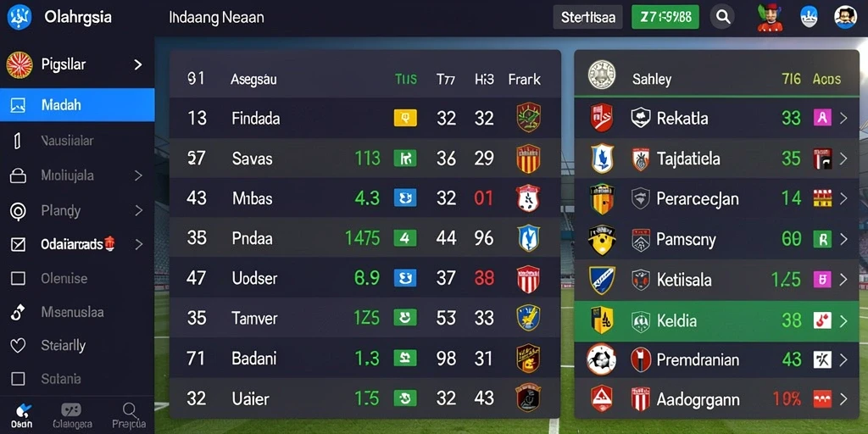
Task: Click the search magnifier icon in top bar
Action: point(722,17)
